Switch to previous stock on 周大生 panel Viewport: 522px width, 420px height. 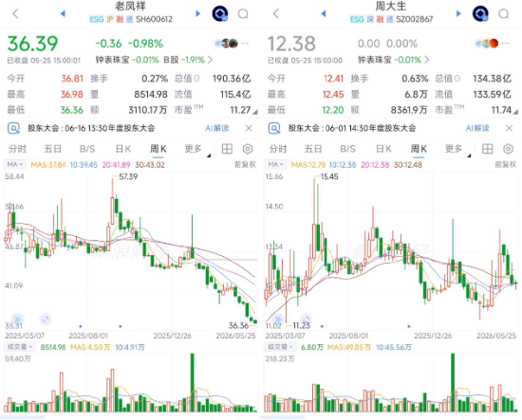coord(323,13)
